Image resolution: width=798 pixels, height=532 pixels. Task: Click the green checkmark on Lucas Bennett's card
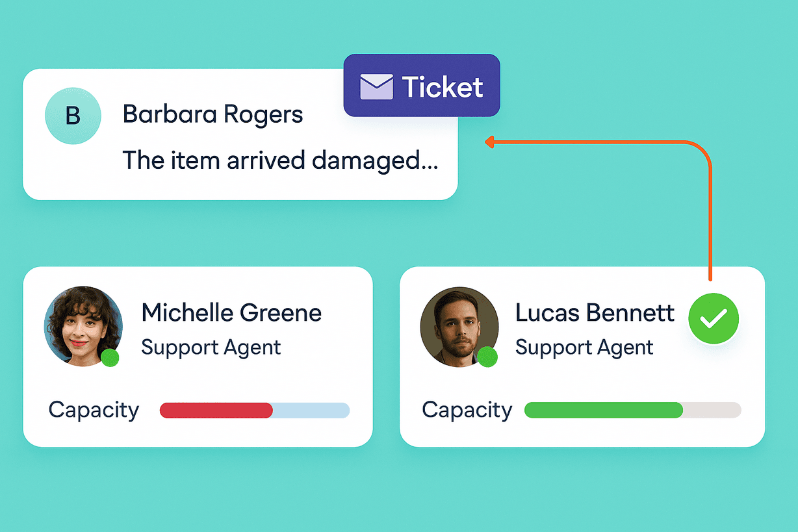(713, 318)
